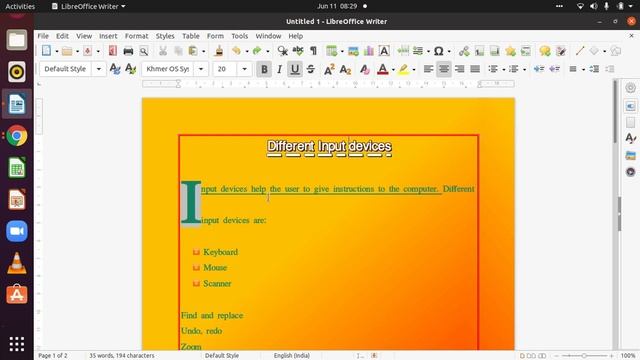Run the spelling check icon
The height and width of the screenshot is (360, 640).
pos(298,51)
